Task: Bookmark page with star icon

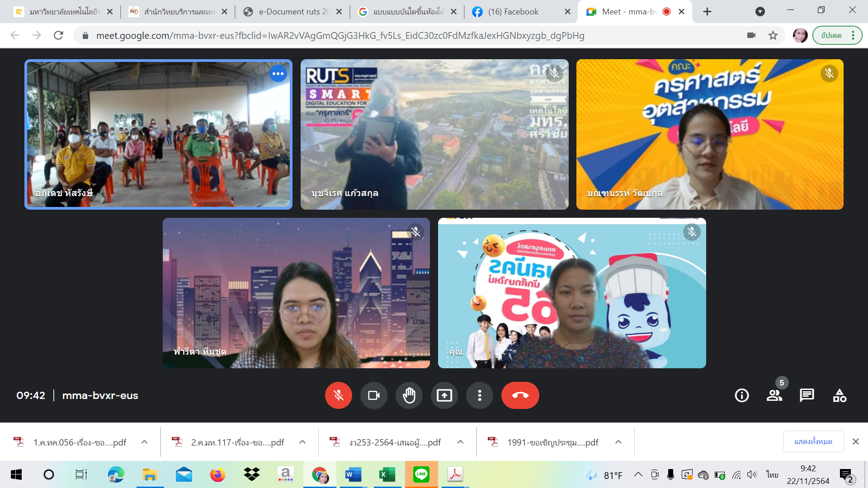Action: (x=773, y=35)
